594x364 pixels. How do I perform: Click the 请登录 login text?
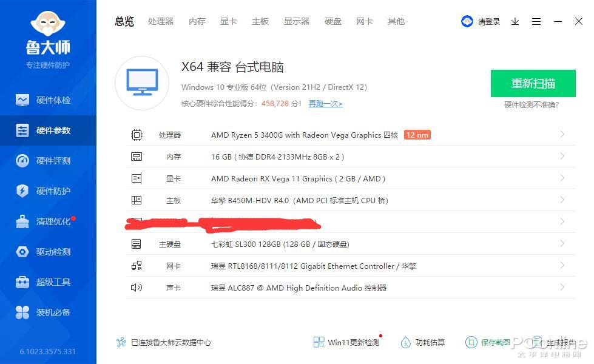(x=488, y=22)
